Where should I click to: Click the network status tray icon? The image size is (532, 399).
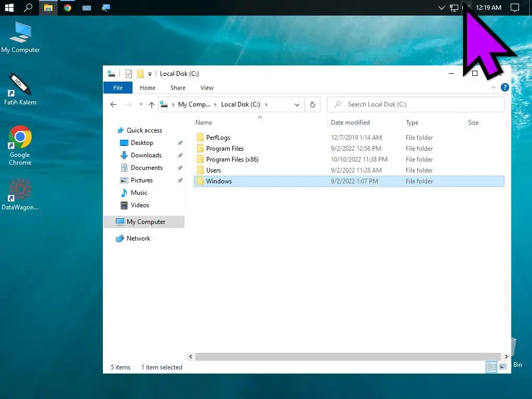pos(454,8)
